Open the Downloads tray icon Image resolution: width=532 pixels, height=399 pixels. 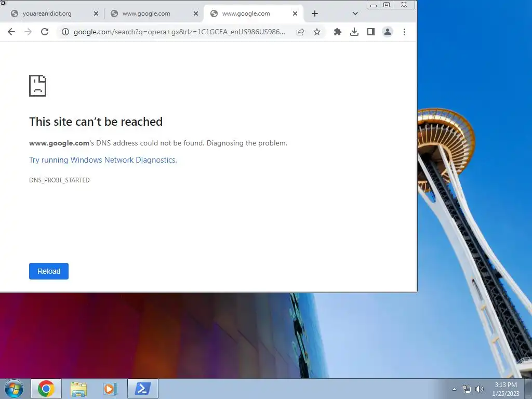pyautogui.click(x=354, y=32)
